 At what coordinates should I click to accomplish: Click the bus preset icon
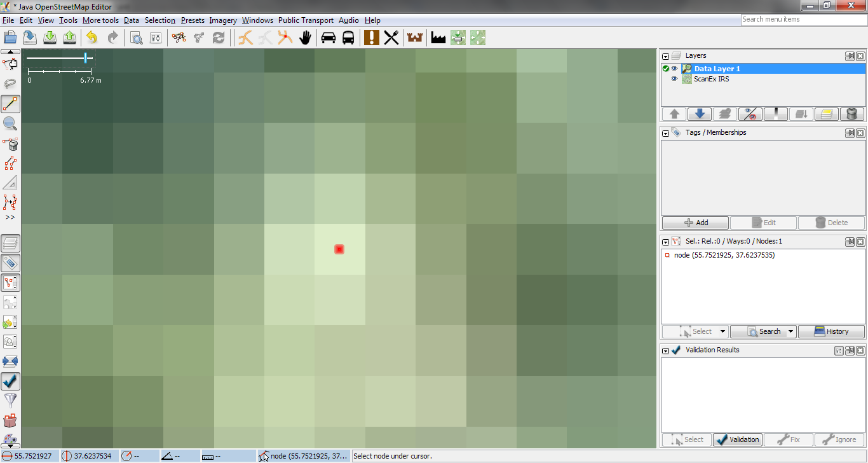pyautogui.click(x=348, y=38)
